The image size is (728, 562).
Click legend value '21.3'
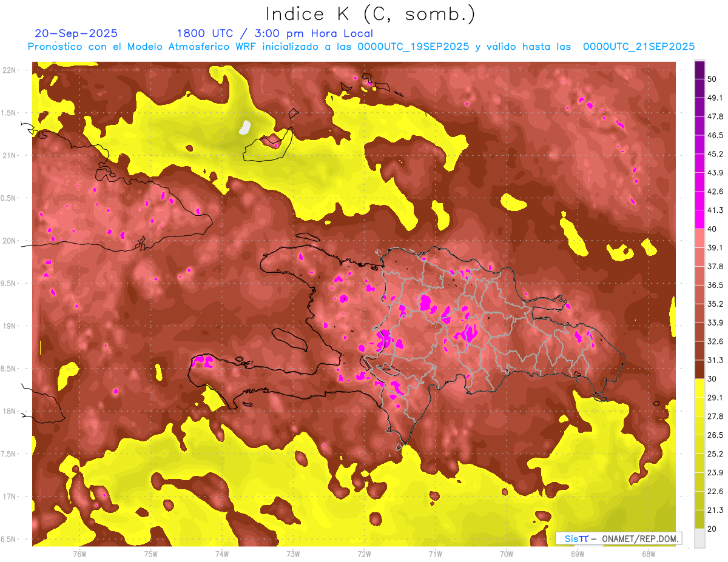click(x=715, y=510)
